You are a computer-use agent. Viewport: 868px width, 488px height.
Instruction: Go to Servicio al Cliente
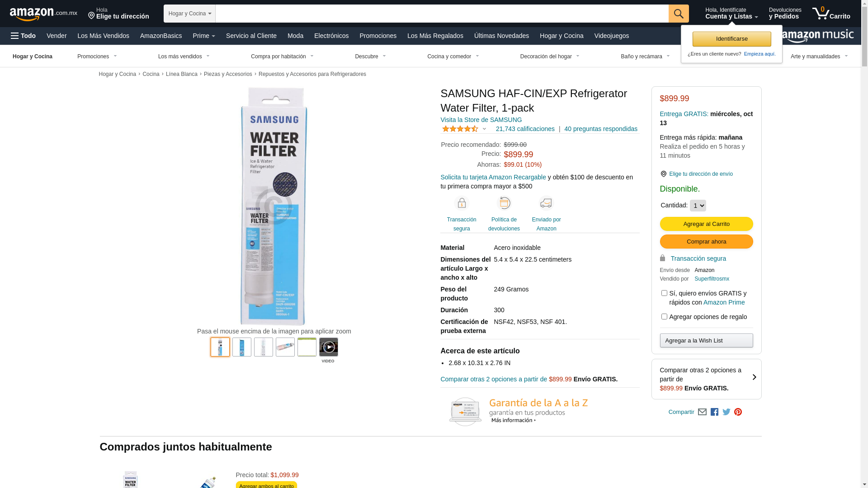coord(251,36)
